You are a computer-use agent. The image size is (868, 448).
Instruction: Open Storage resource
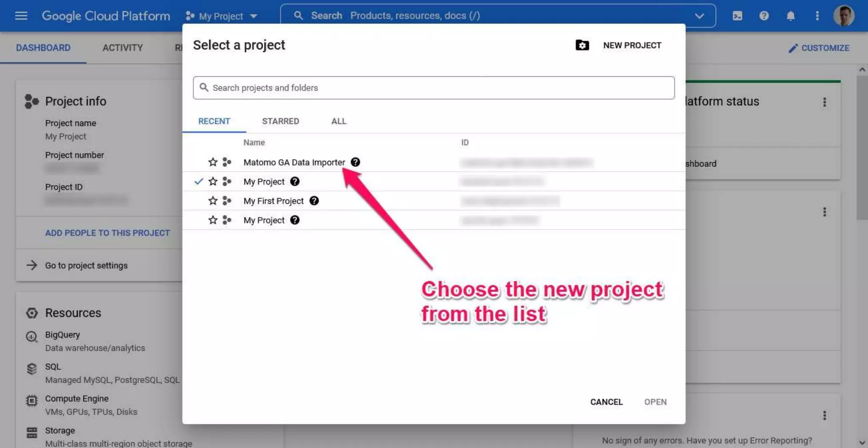click(x=60, y=431)
